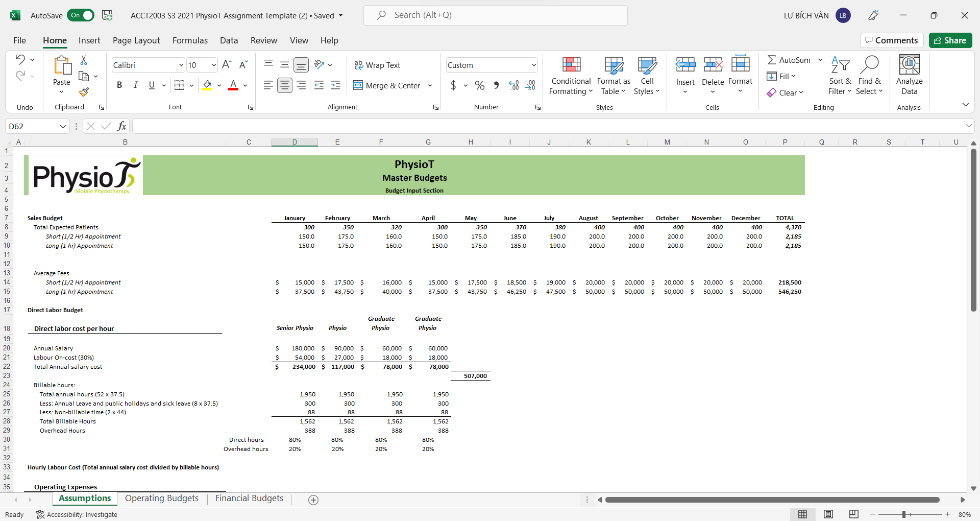This screenshot has height=521, width=980.
Task: Click the Borders icon
Action: (179, 85)
